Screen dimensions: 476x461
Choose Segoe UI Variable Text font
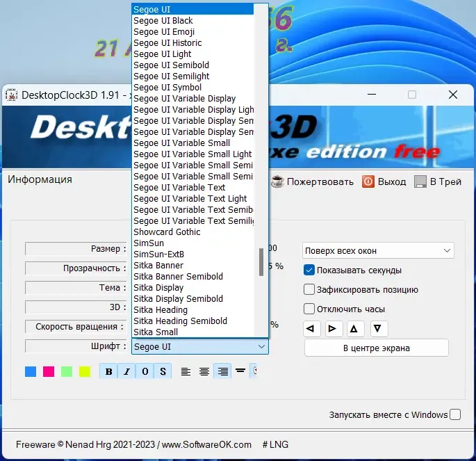[192, 187]
